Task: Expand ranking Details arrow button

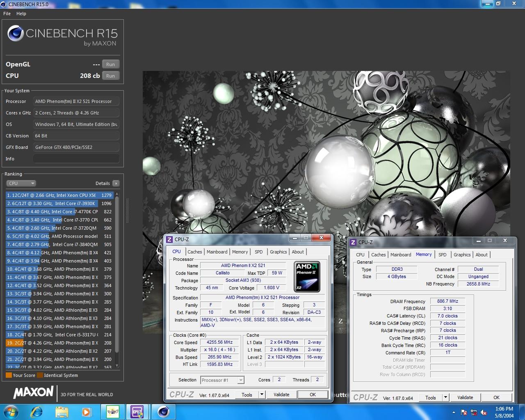Action: tap(116, 183)
